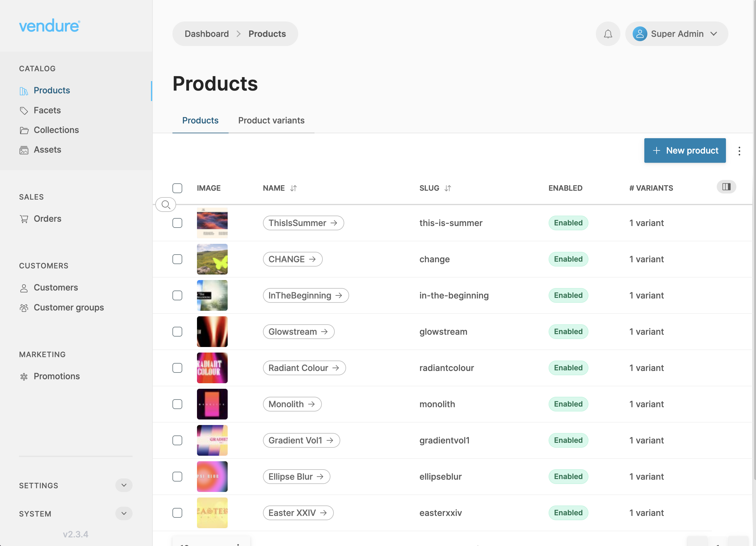Open the InTheBeginning product link
Viewport: 756px width, 546px height.
306,295
